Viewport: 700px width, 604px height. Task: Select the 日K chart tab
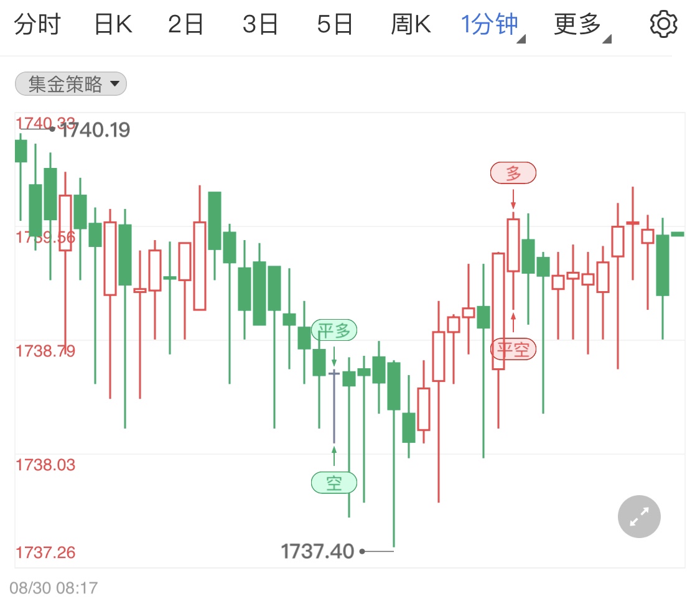pos(113,25)
